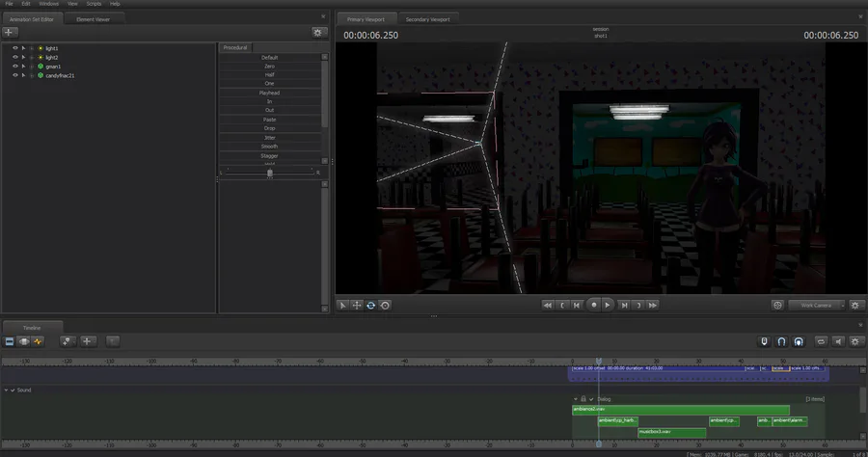Switch to the Motion Editor timeline mode

pos(24,342)
